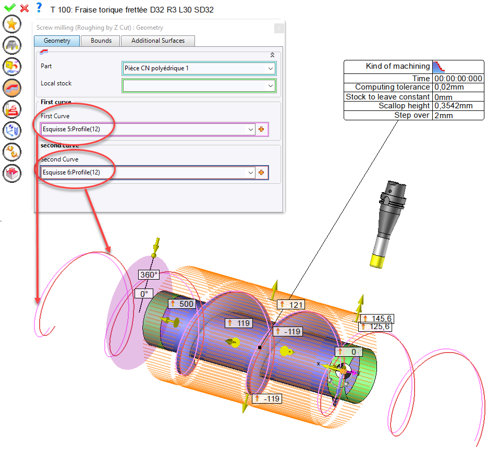Open the Local stock dropdown
Image resolution: width=499 pixels, height=451 pixels.
coord(270,86)
